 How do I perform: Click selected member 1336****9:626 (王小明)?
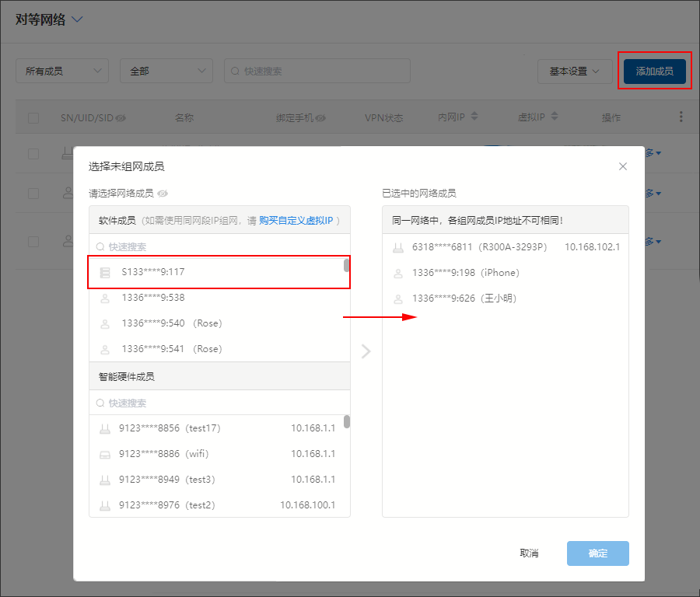(x=506, y=299)
